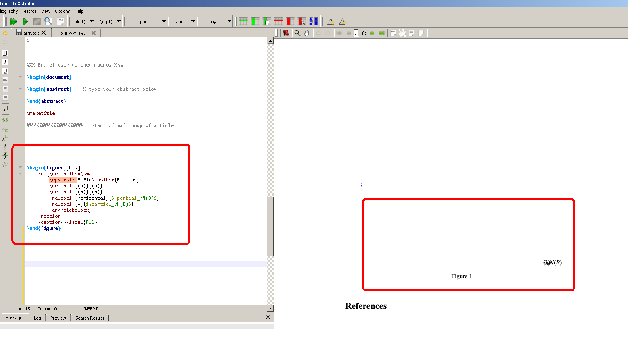Insert a square root with the √x icon
The image size is (628, 364).
click(x=5, y=164)
